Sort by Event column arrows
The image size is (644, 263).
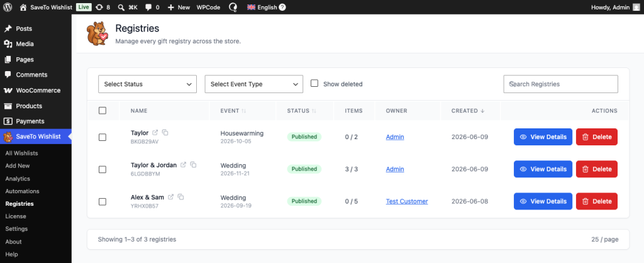(x=243, y=111)
